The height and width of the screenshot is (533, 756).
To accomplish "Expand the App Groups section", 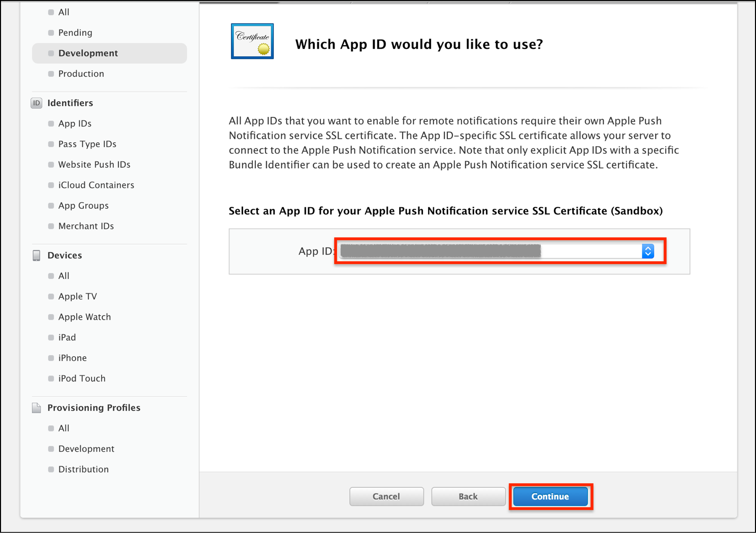I will [83, 205].
